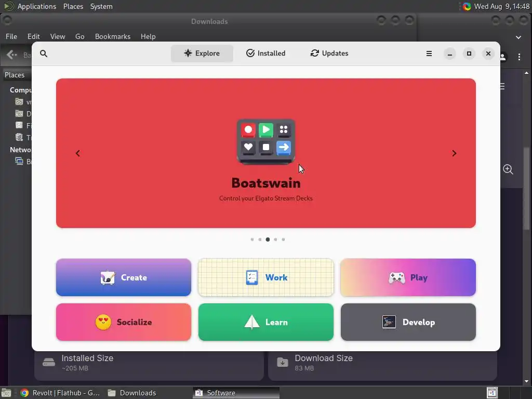
Task: Open the System menu in top panel
Action: (101, 6)
